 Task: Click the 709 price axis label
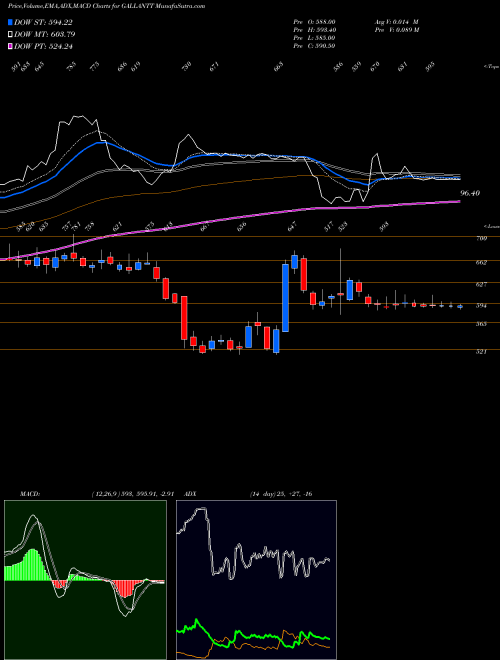(x=481, y=239)
